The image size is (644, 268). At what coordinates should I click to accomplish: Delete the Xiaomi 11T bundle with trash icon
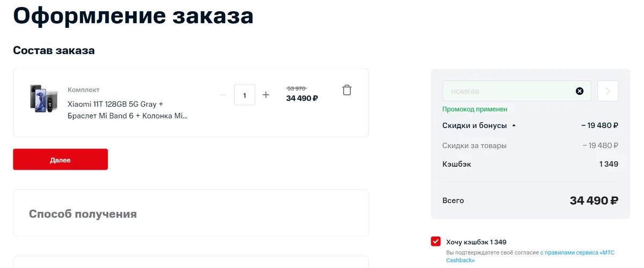pos(347,90)
